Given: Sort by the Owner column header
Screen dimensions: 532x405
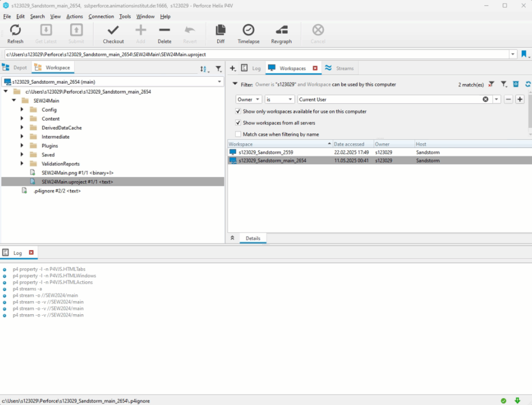Looking at the screenshot, I should (394, 144).
